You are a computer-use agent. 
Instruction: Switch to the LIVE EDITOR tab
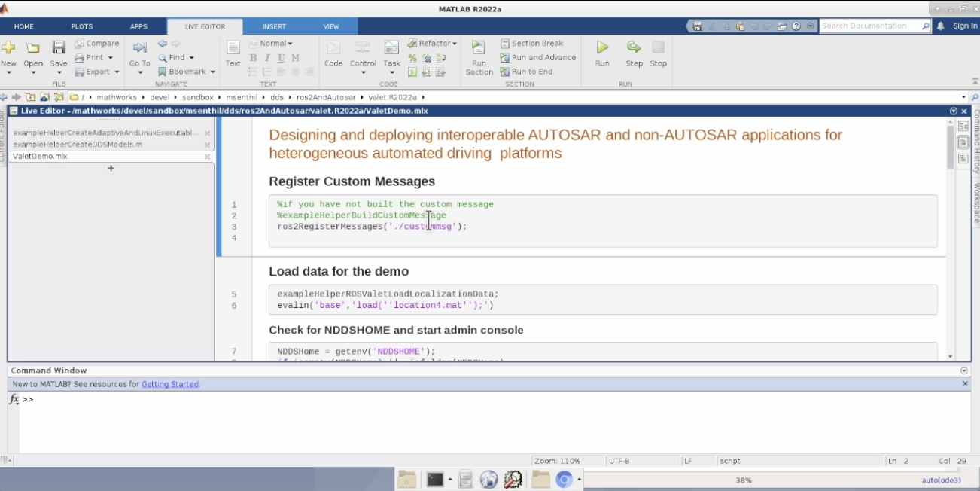205,26
